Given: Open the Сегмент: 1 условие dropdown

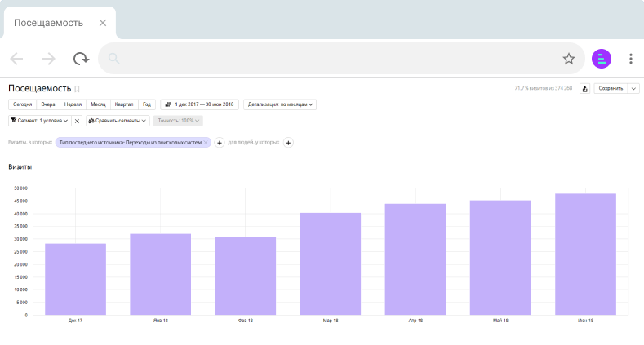Looking at the screenshot, I should pos(40,121).
